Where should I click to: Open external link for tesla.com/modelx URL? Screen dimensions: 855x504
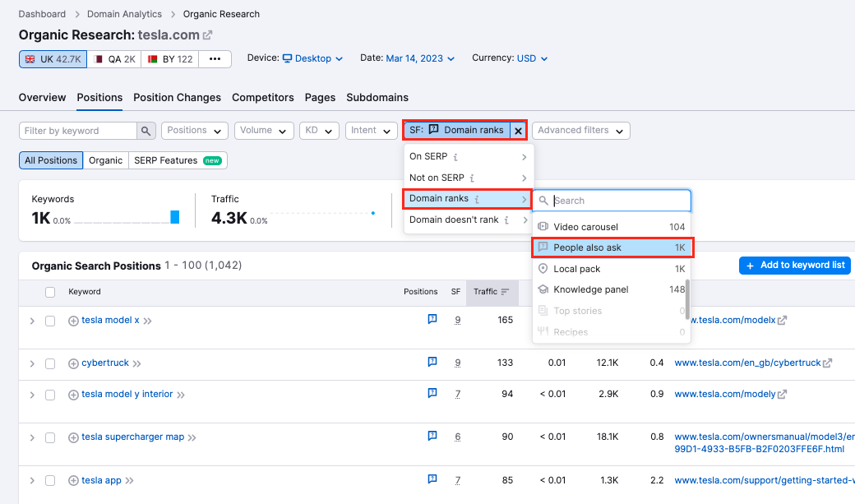782,321
